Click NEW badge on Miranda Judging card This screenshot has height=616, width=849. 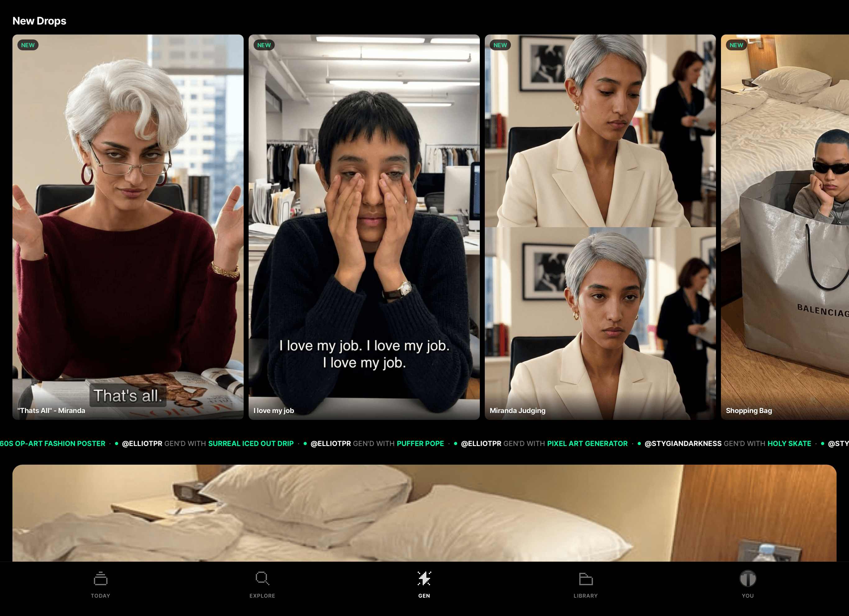click(500, 45)
